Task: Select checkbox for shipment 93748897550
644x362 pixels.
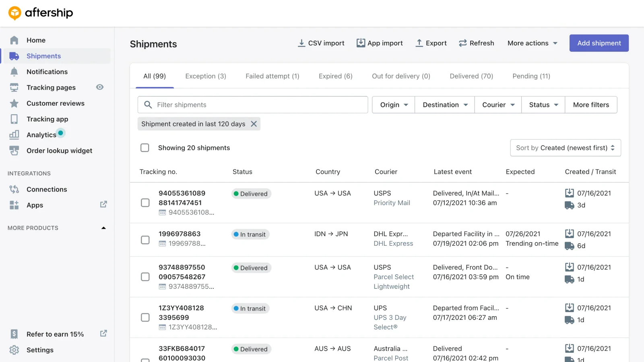Action: [x=145, y=277]
